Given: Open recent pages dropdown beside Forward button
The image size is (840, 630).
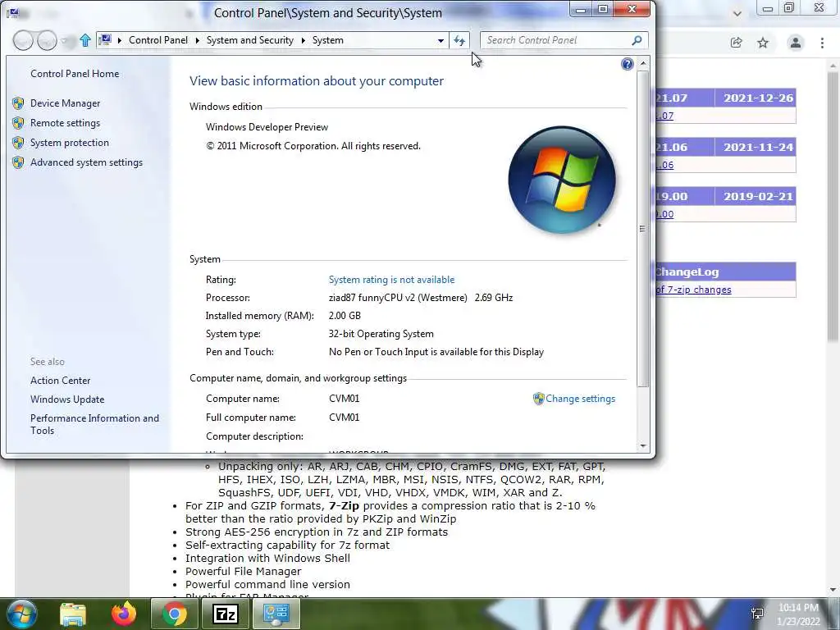Looking at the screenshot, I should pos(64,41).
